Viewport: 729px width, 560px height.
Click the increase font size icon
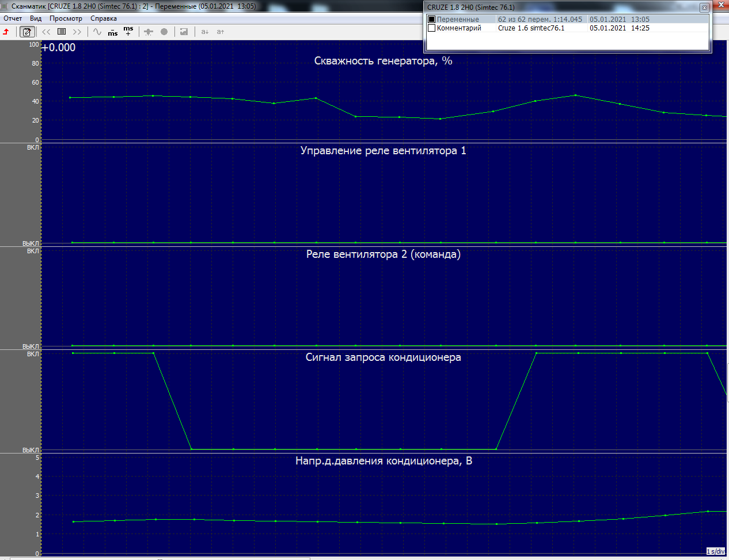coord(221,32)
